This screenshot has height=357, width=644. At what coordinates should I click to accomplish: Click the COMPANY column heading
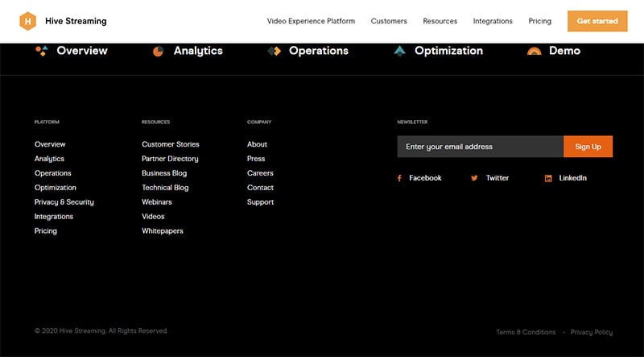259,122
